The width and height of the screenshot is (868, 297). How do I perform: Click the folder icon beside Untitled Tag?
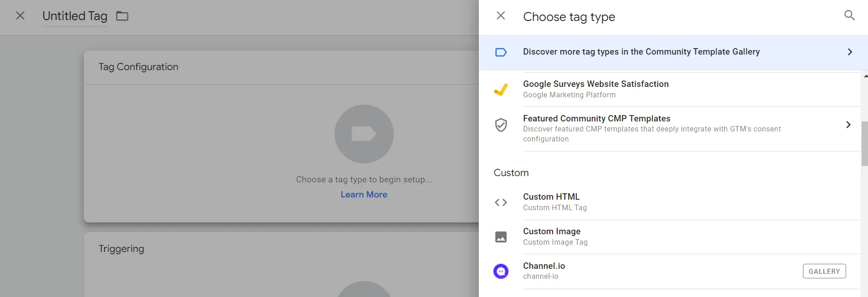pyautogui.click(x=122, y=16)
